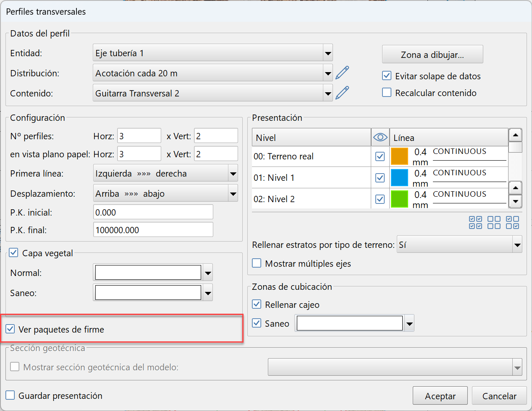Select the 00: Terreno real row
Image resolution: width=532 pixels, height=411 pixels.
[311, 156]
